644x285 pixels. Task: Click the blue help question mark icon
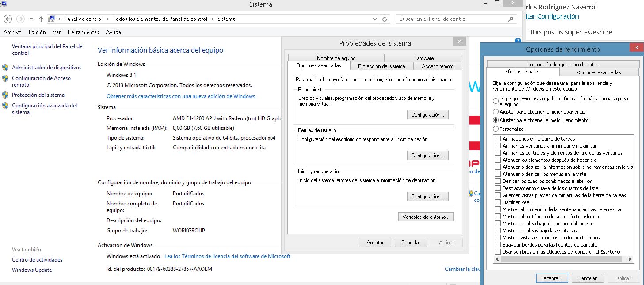[518, 41]
